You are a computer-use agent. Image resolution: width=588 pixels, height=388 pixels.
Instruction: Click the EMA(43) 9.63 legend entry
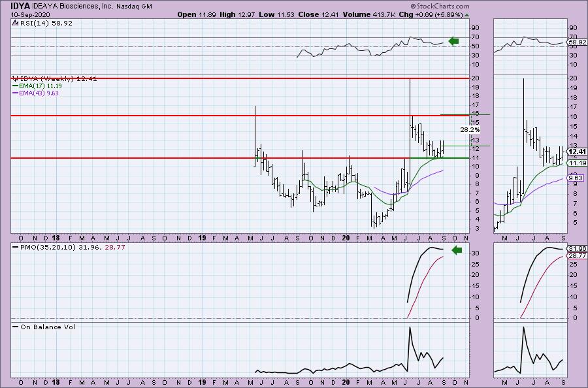coord(36,93)
